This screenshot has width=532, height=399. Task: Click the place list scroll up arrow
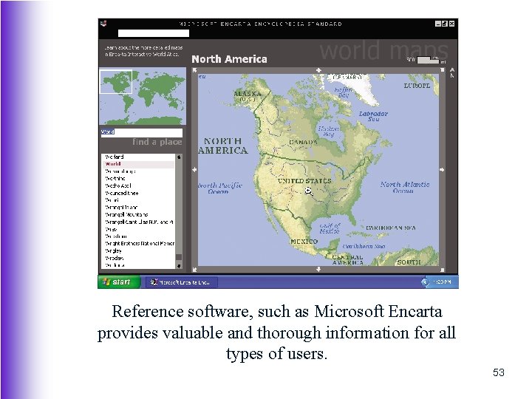tap(179, 157)
